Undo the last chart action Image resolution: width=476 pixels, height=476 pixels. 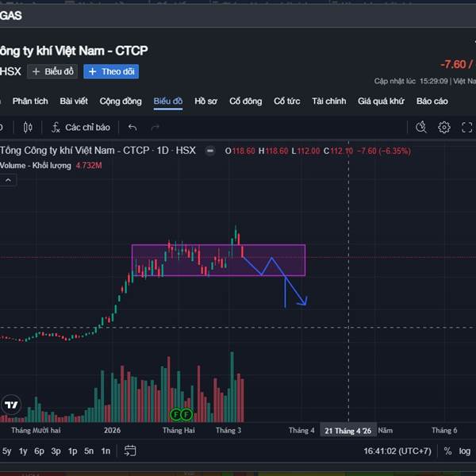pyautogui.click(x=132, y=128)
